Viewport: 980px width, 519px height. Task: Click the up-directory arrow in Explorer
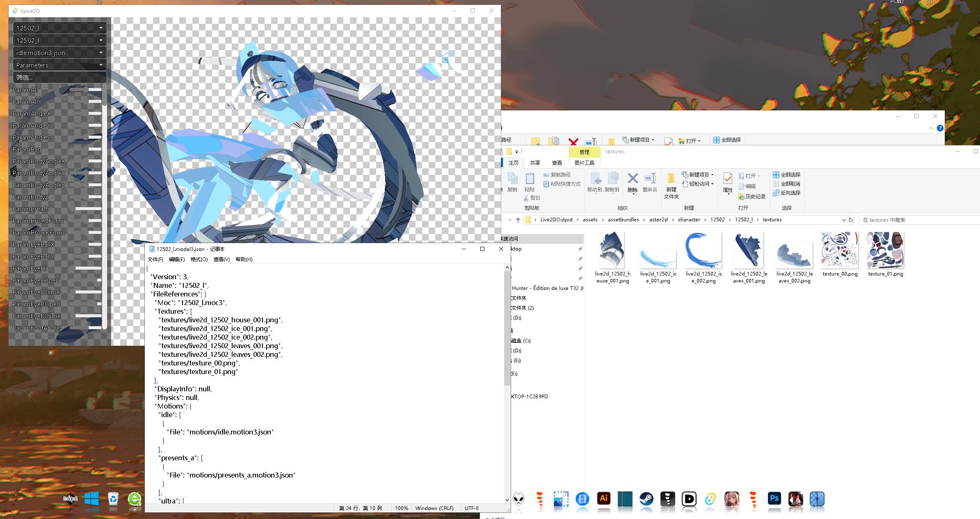point(518,220)
